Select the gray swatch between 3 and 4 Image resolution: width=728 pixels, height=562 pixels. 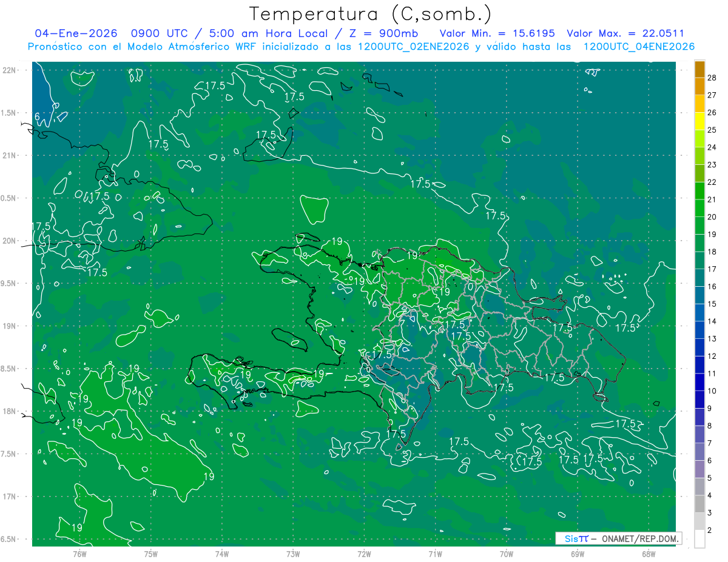[x=699, y=504]
